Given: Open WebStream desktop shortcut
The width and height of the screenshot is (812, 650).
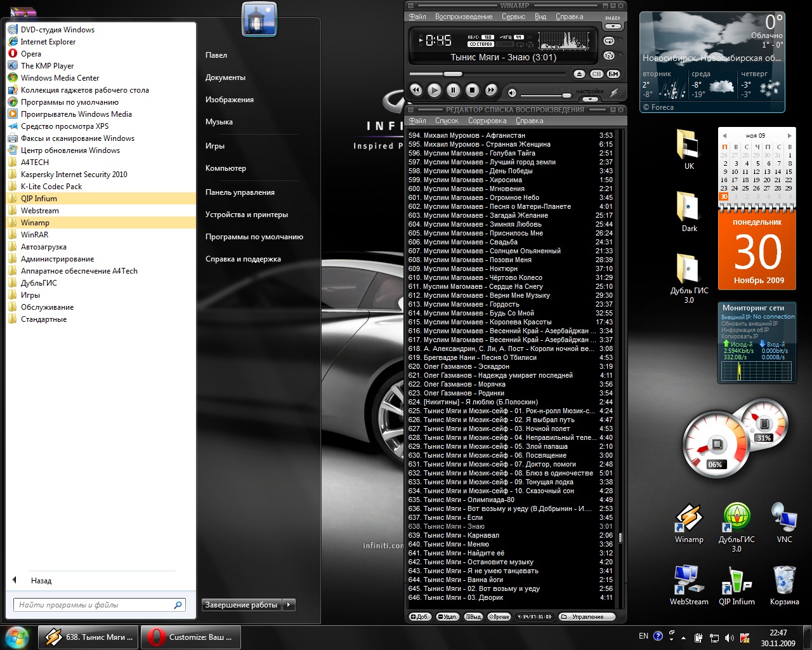Looking at the screenshot, I should (x=689, y=585).
